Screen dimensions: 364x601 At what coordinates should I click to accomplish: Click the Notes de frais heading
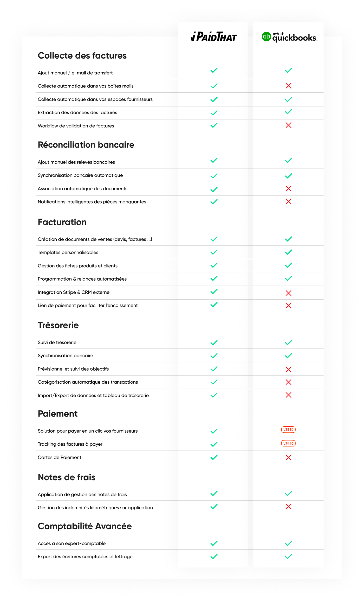pyautogui.click(x=67, y=477)
